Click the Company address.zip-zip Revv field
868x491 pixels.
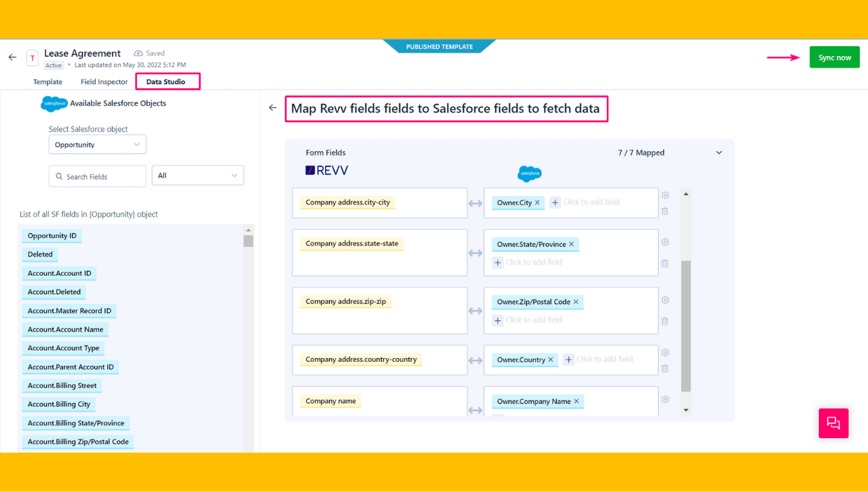click(x=346, y=302)
